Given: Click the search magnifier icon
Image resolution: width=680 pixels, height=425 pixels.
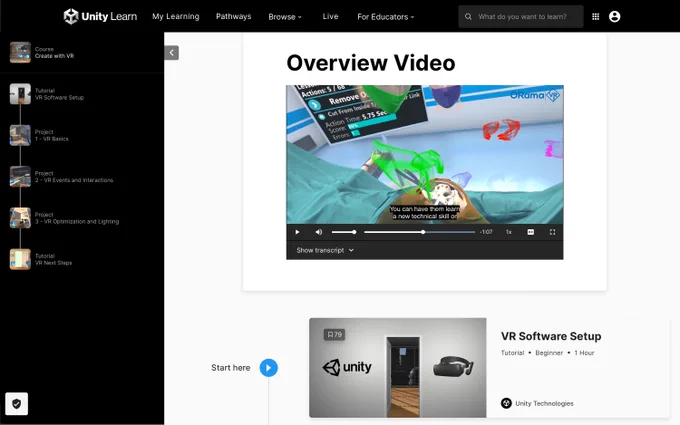Looking at the screenshot, I should point(468,16).
